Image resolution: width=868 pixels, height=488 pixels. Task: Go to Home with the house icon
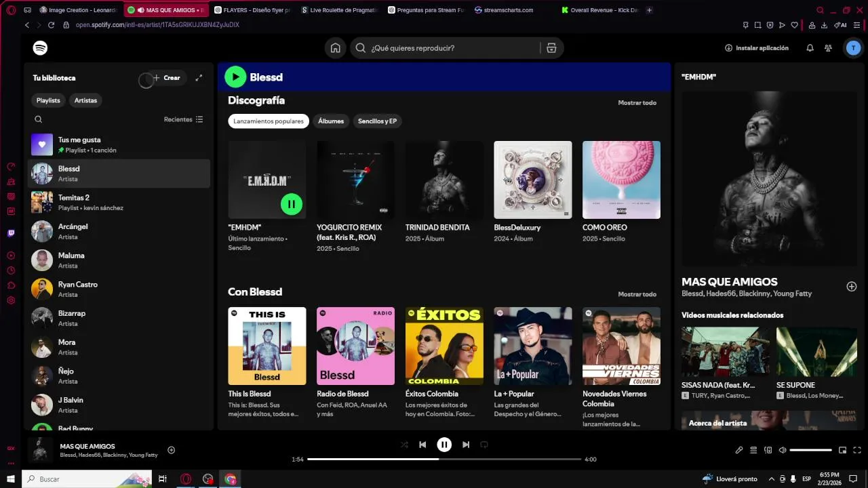point(335,48)
